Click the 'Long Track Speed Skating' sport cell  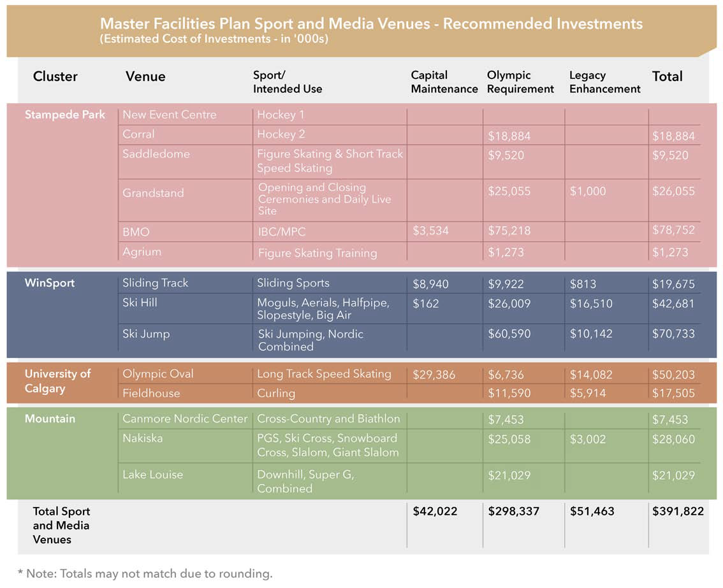pyautogui.click(x=324, y=374)
